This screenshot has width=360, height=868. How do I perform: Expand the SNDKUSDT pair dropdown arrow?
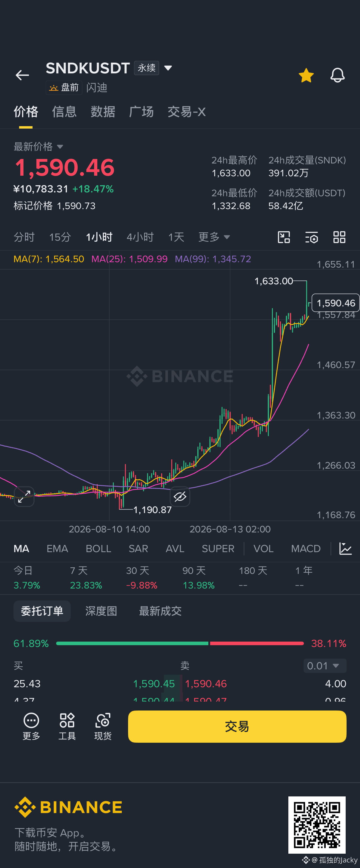[168, 68]
